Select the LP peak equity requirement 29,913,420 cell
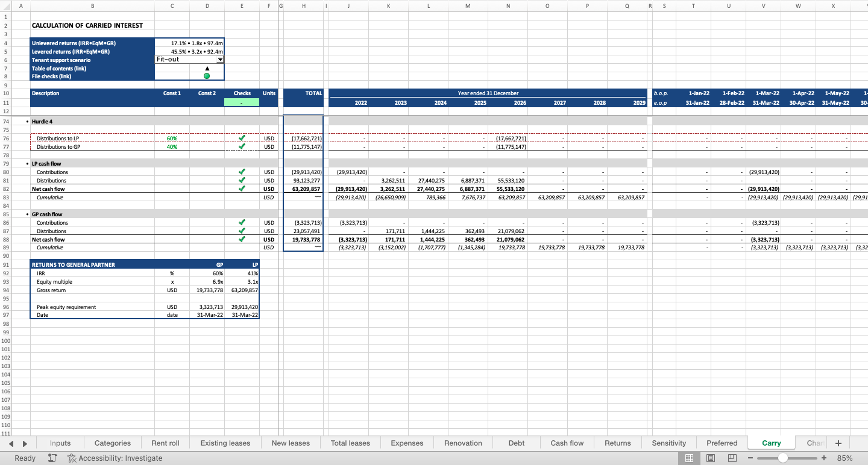The height and width of the screenshot is (465, 868). pyautogui.click(x=242, y=307)
